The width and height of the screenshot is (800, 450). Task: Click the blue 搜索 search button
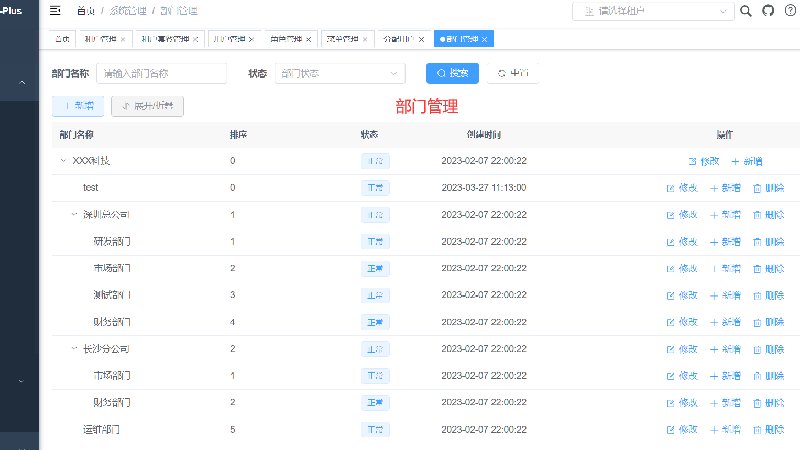pos(452,73)
